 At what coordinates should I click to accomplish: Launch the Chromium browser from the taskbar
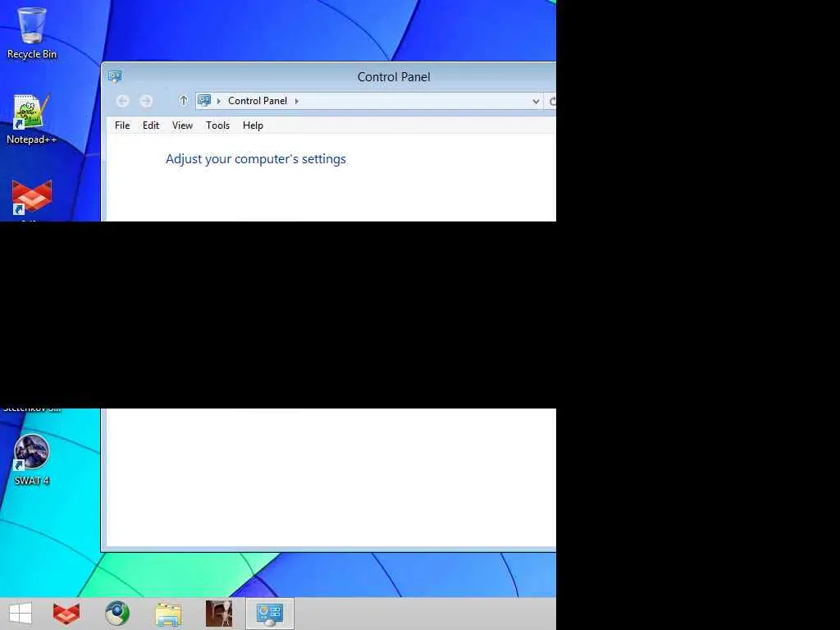point(116,614)
